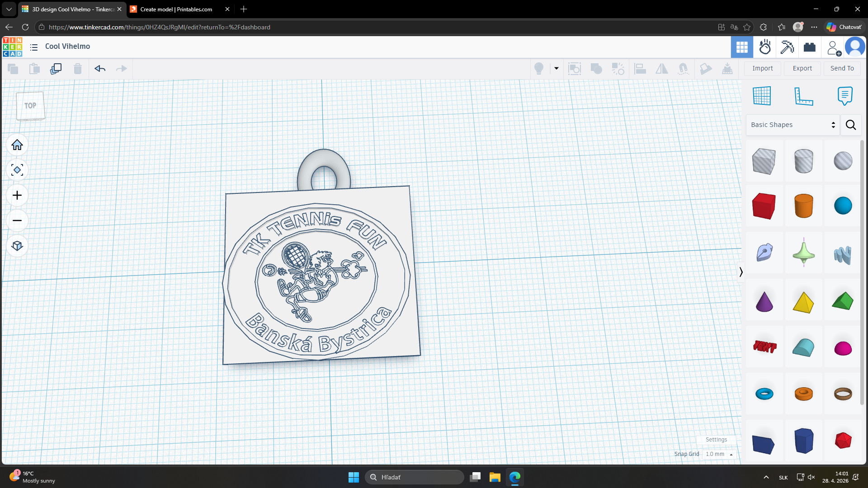Click the Paste toolbar icon
868x488 pixels.
coord(34,69)
